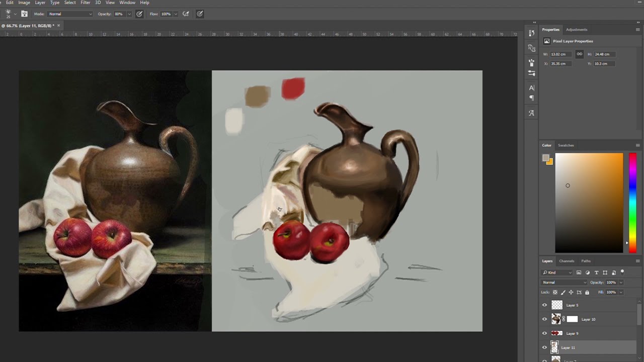Screen dimensions: 644x362
Task: Switch to the Channels tab
Action: (567, 261)
